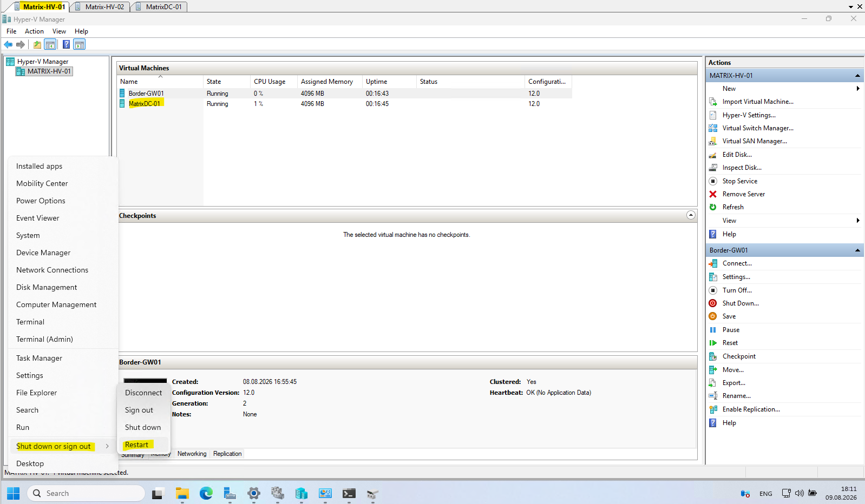865x504 pixels.
Task: Toggle the Show/Hide Action Pane toolbar button
Action: coord(80,44)
